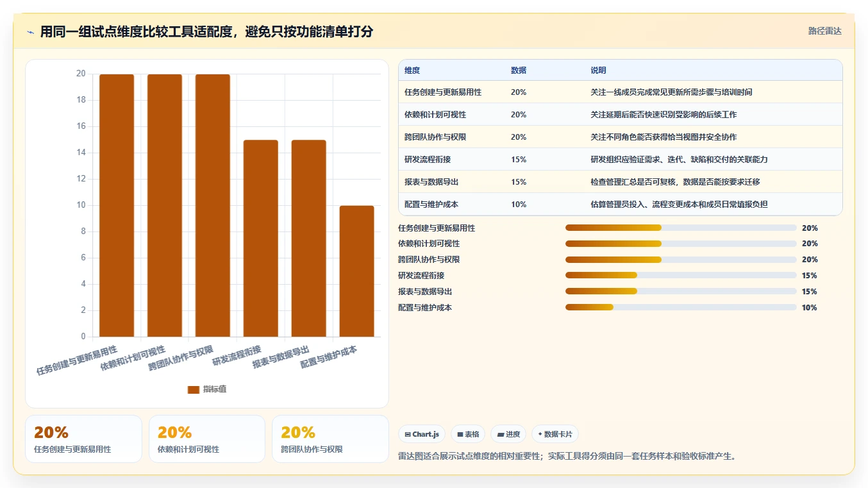Click the 说明 column header
868x488 pixels.
(x=598, y=70)
